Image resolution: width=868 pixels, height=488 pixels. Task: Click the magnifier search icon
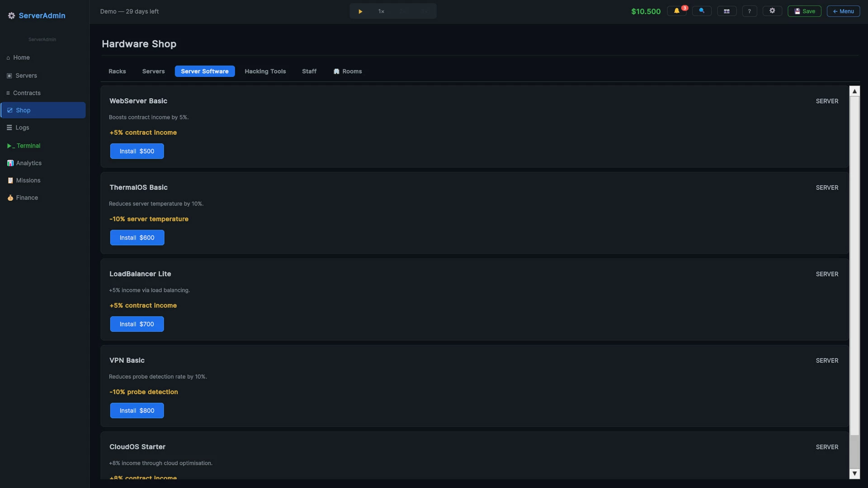point(702,11)
